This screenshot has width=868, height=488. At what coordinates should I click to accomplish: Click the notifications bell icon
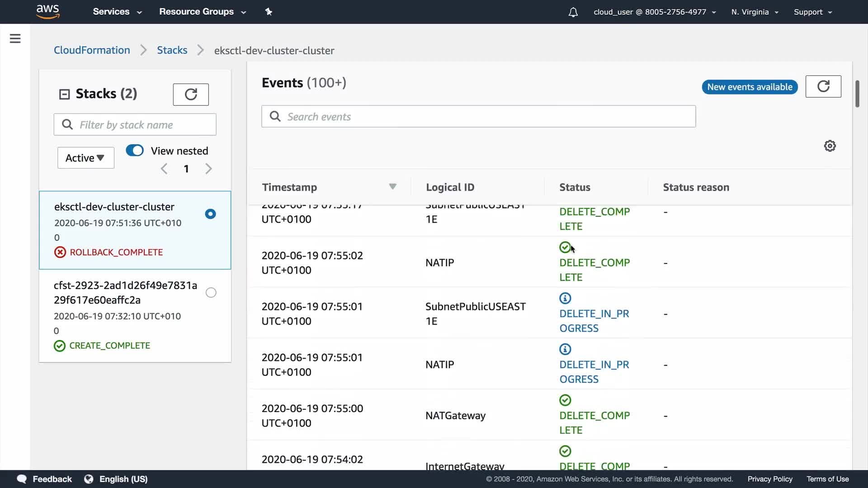(x=573, y=12)
